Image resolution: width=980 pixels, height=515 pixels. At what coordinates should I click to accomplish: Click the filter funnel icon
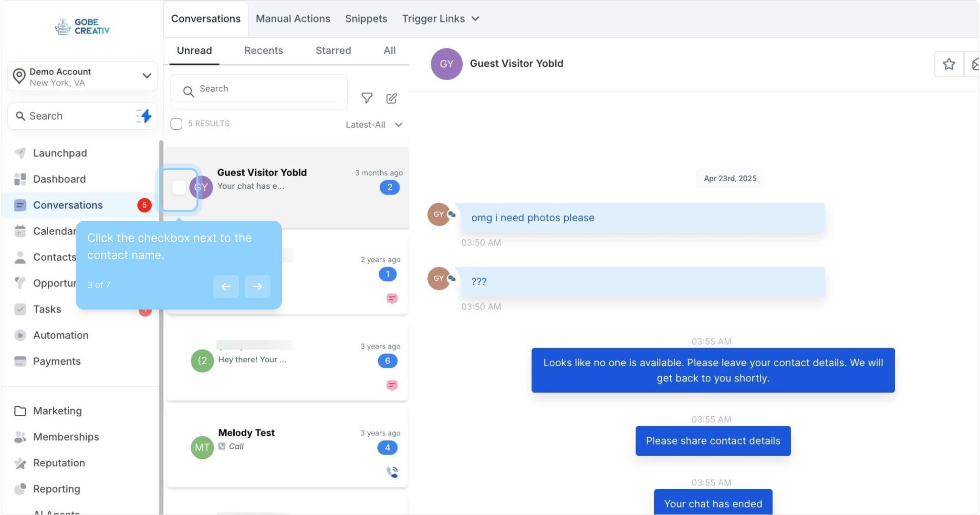pos(366,98)
